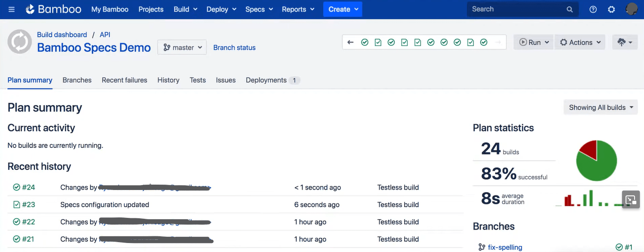Switch to the Recent failures tab
644x252 pixels.
click(124, 80)
